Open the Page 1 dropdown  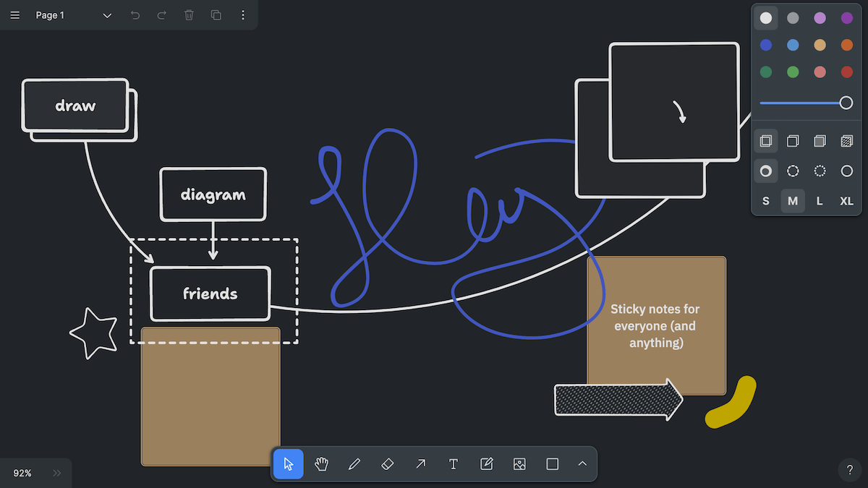coord(73,15)
